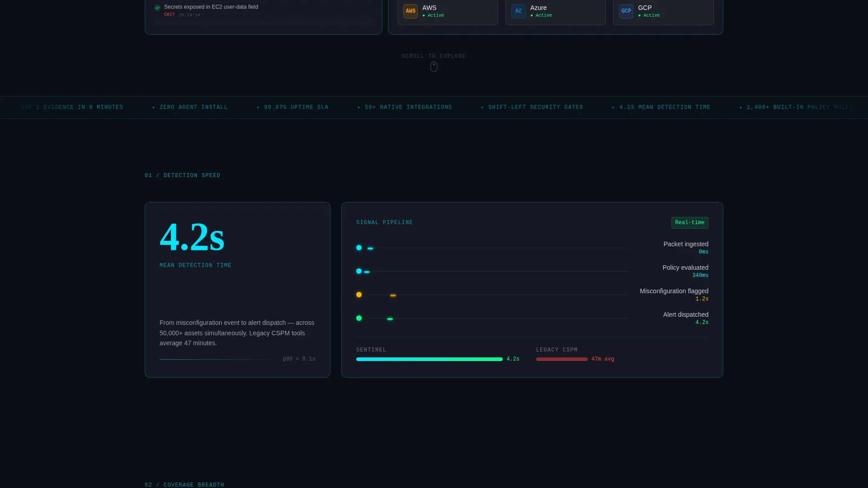Screen dimensions: 868x488
Task: Click the Azure AZ logo icon
Action: coord(518,11)
